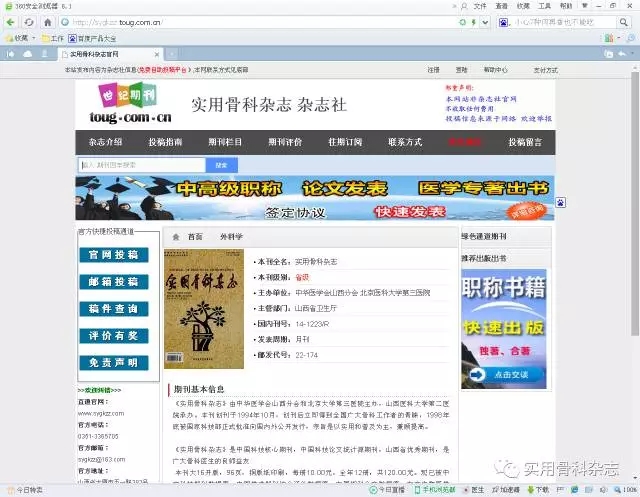Open the 投稿指南 navigation item
The height and width of the screenshot is (497, 640).
click(165, 142)
